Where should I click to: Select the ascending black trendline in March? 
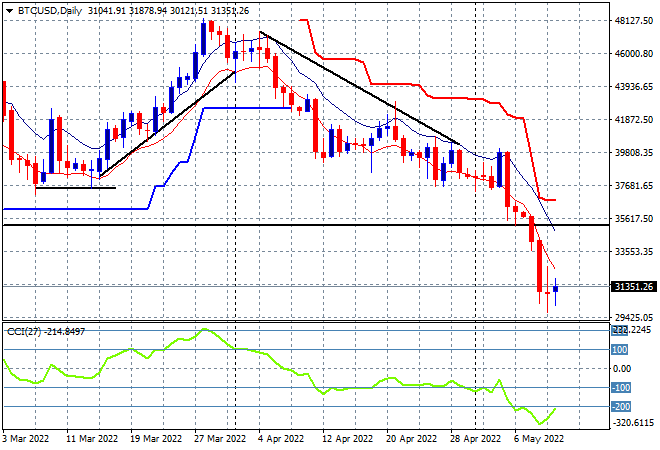167,124
